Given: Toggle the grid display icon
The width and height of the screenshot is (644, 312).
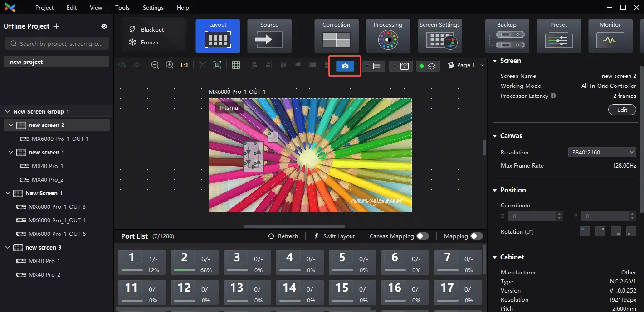Looking at the screenshot, I should (236, 65).
